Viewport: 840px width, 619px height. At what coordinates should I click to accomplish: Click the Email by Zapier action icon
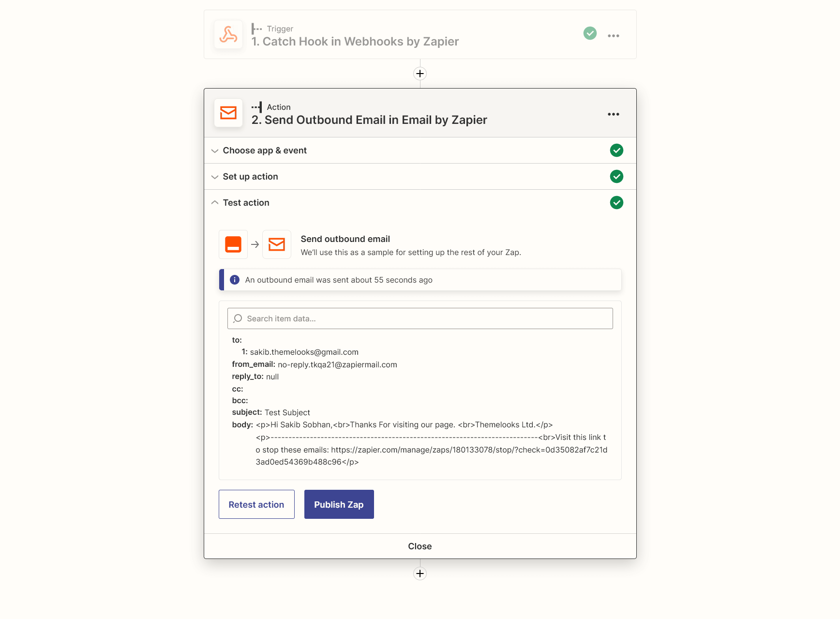tap(228, 113)
